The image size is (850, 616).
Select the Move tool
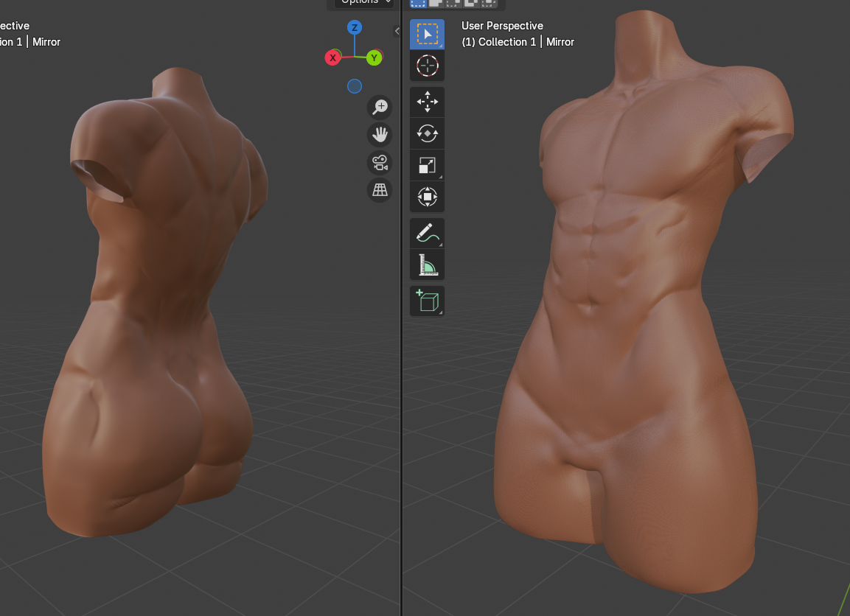pyautogui.click(x=427, y=102)
